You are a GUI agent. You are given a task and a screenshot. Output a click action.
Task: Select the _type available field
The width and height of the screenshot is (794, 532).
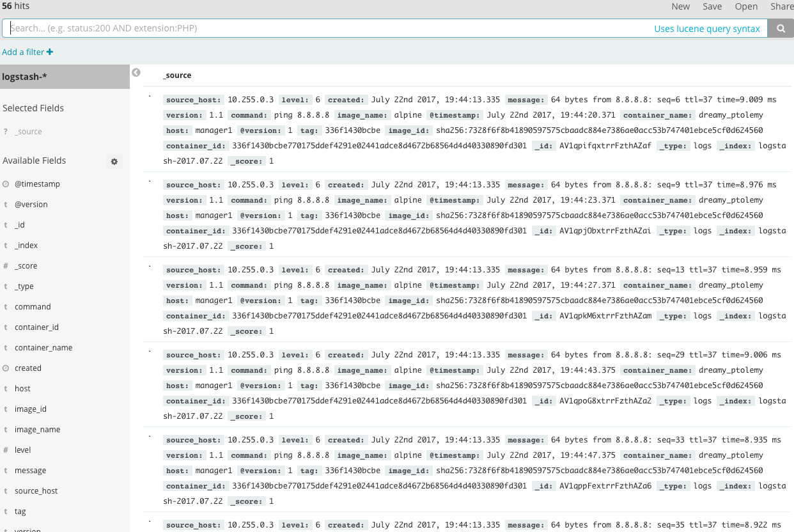pos(24,286)
